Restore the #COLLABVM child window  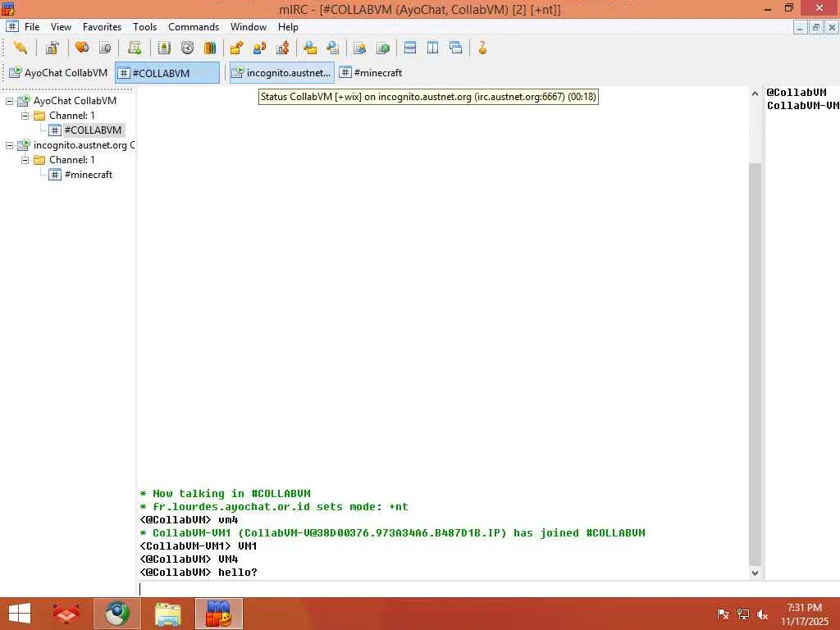click(816, 27)
